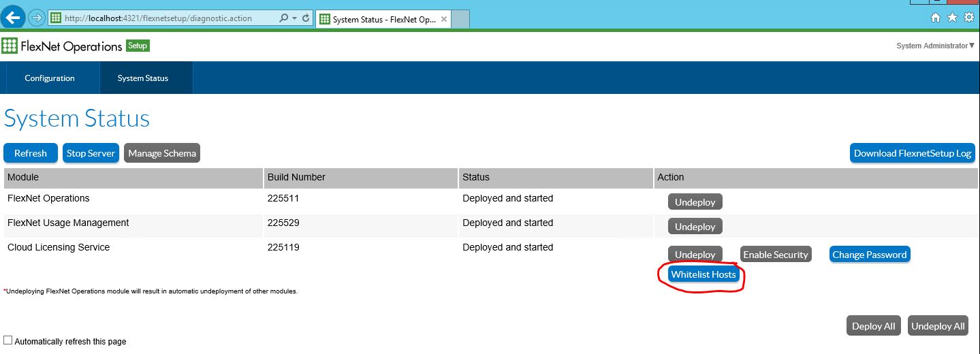Go back with the browser back arrow
The height and width of the screenshot is (354, 980).
pos(14,17)
